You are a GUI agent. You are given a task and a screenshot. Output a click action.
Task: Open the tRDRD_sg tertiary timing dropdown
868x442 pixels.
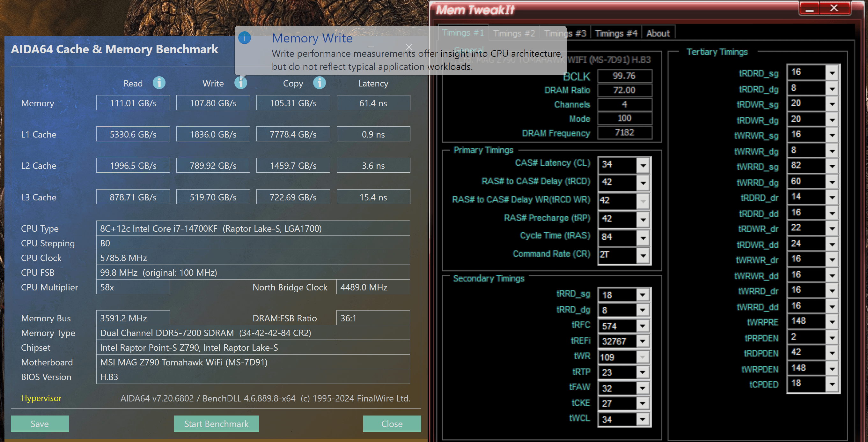point(832,73)
